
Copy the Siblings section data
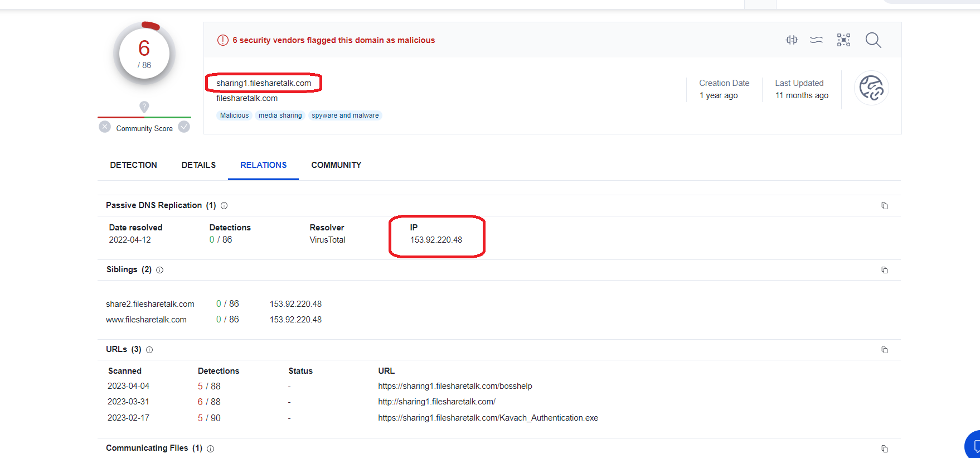884,270
